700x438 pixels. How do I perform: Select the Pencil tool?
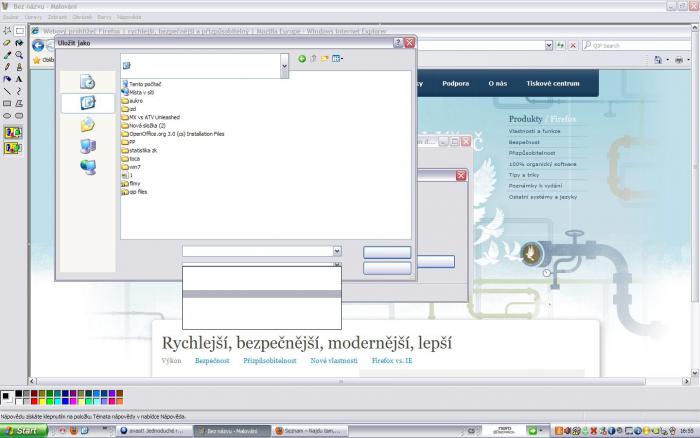click(7, 67)
